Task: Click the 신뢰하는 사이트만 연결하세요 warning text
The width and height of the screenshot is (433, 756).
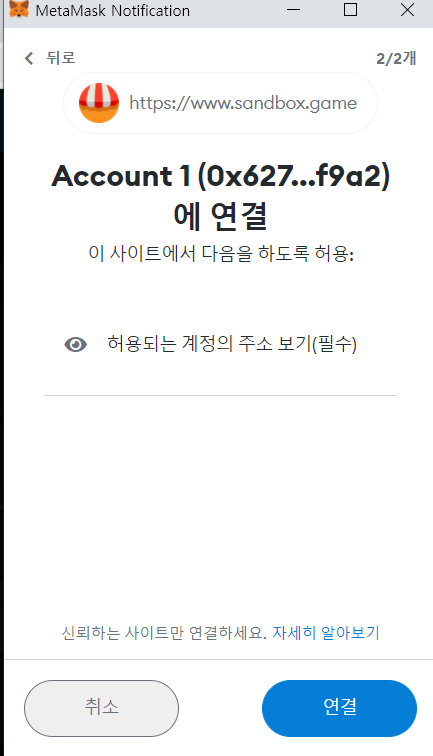Action: 163,633
